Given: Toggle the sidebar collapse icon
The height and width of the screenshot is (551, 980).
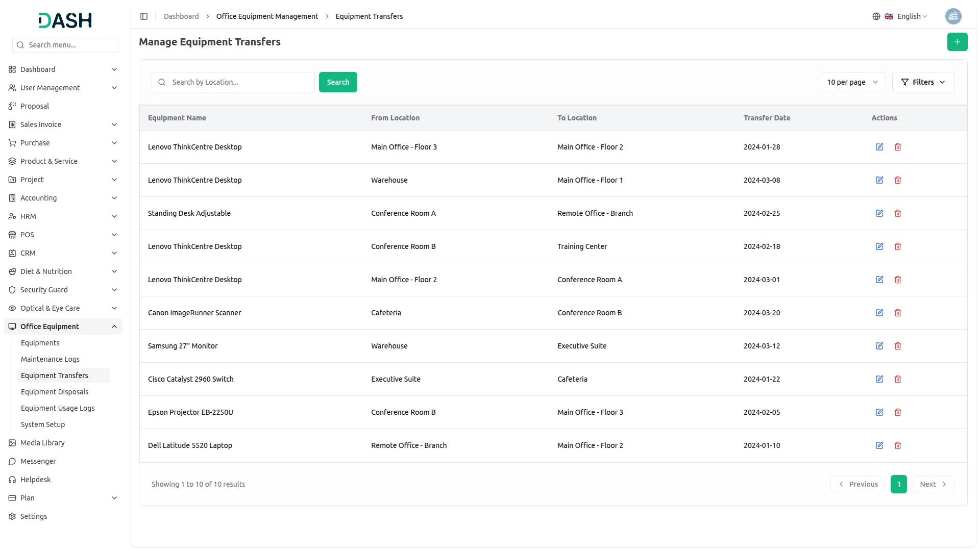Looking at the screenshot, I should (x=144, y=16).
